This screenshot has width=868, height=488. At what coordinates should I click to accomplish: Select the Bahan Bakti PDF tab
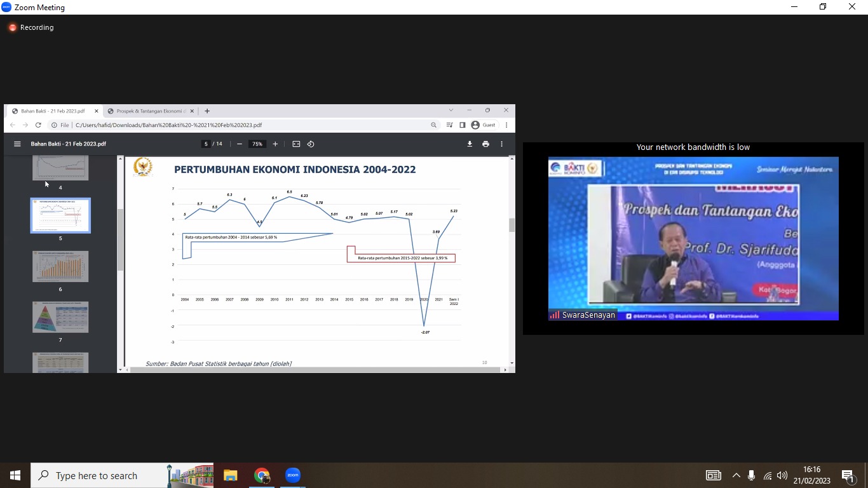(x=53, y=111)
